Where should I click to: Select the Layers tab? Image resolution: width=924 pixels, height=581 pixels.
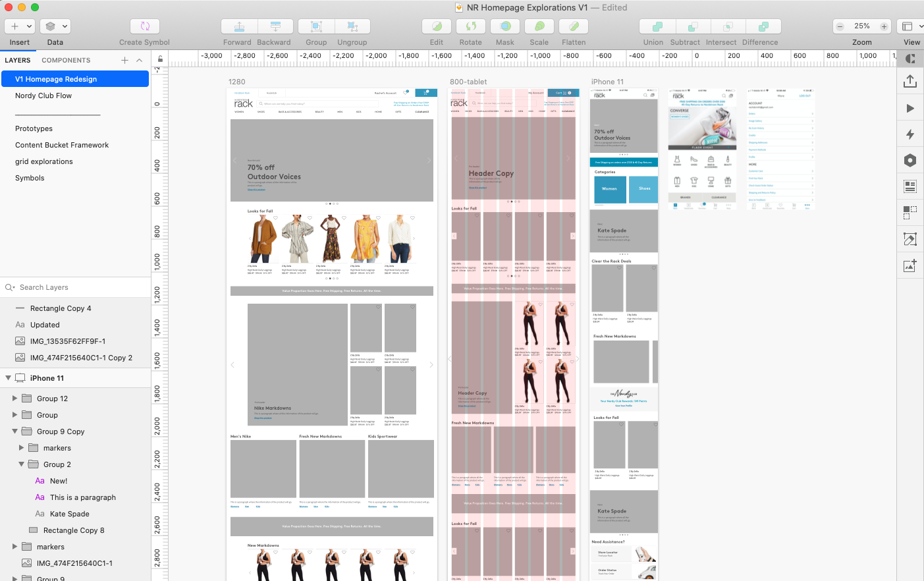coord(18,60)
